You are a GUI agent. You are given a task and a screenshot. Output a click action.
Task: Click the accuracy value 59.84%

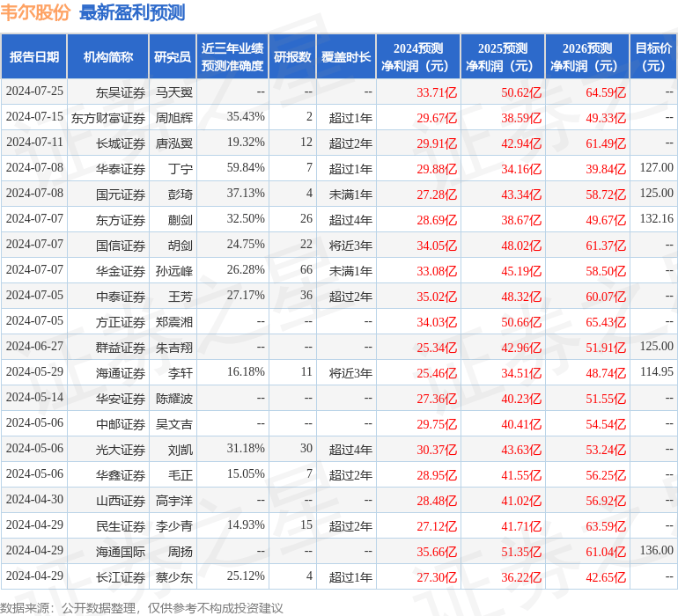click(246, 168)
